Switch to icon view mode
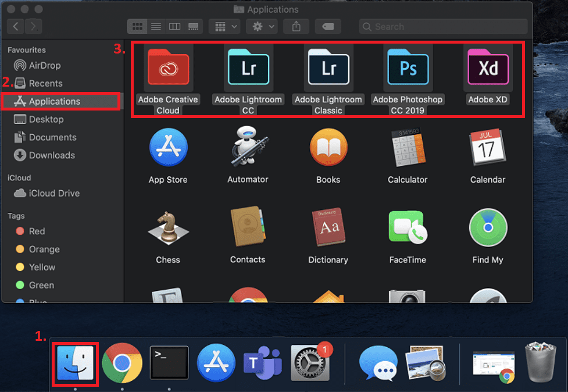568x392 pixels. pos(137,26)
